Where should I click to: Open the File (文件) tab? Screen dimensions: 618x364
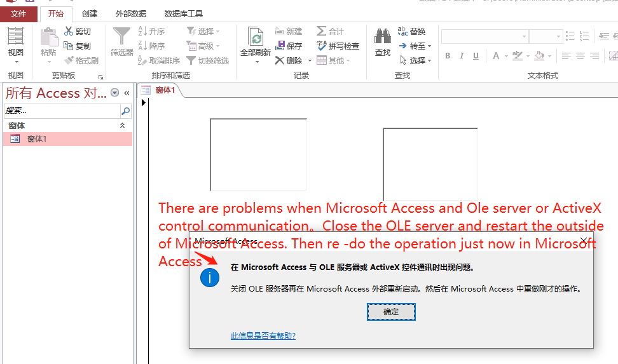[18, 14]
